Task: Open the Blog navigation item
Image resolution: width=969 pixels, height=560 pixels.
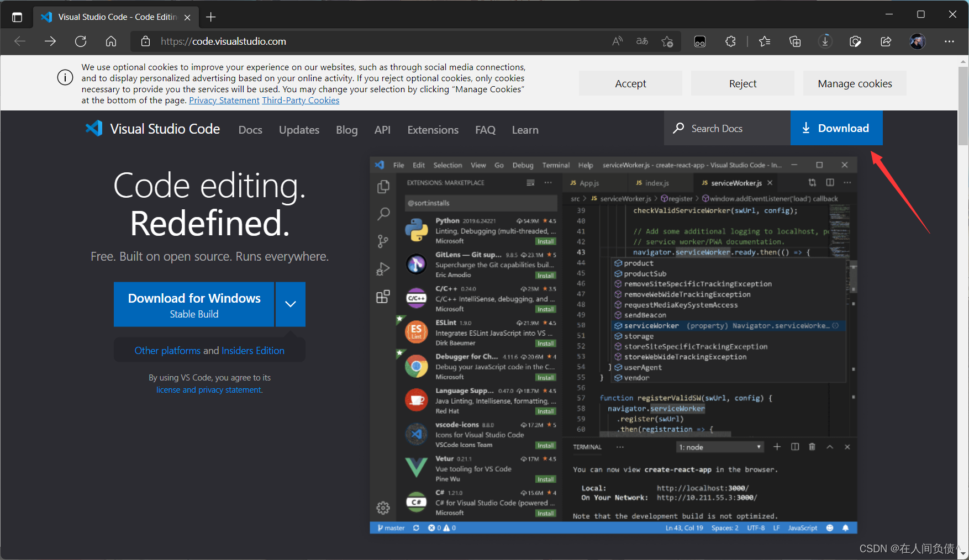Action: (346, 130)
